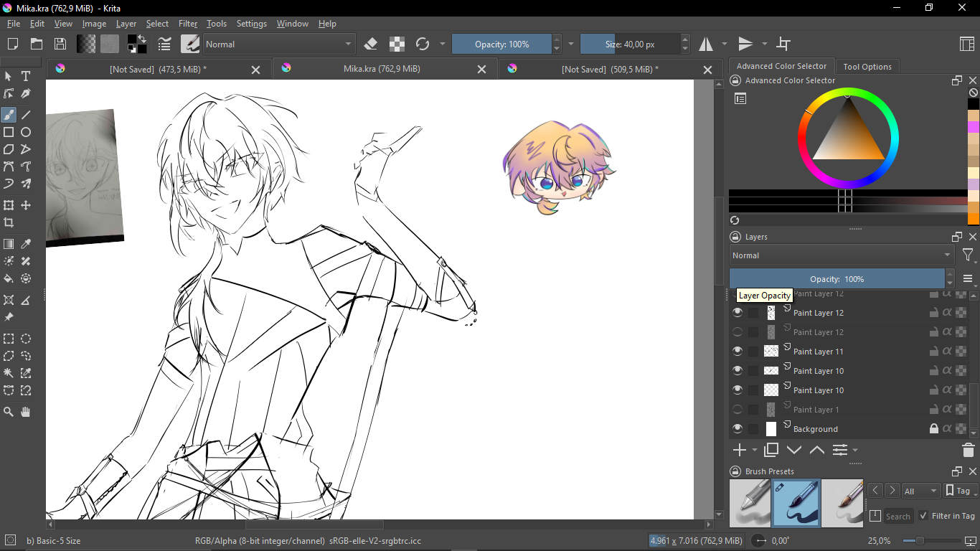Screen dimensions: 980x551
Task: Click the Tag button in Brush Presets
Action: [x=958, y=491]
